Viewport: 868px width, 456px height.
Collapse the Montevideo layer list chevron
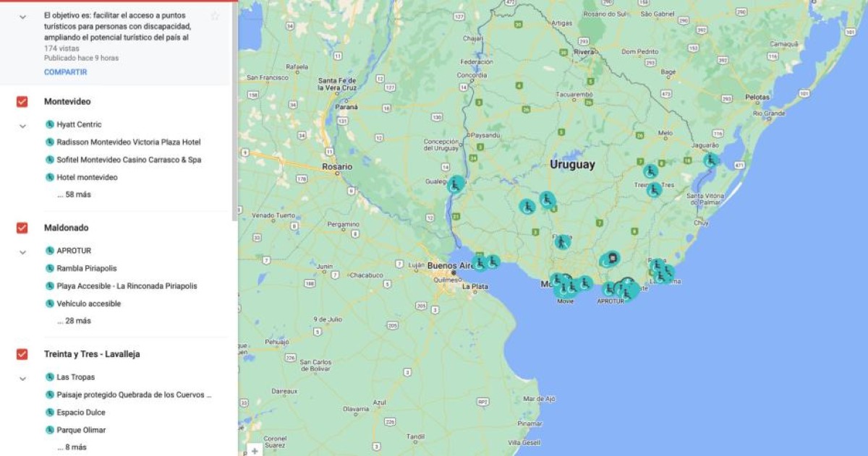point(22,125)
